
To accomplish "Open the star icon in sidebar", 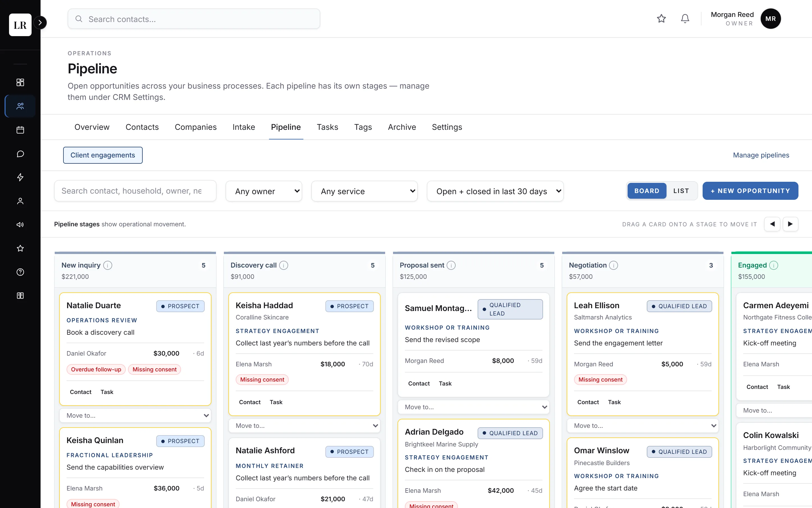I will pyautogui.click(x=20, y=248).
